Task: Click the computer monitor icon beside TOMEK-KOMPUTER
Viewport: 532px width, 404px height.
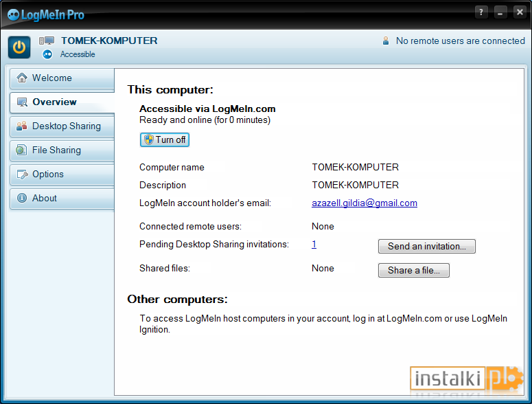Action: coord(47,41)
